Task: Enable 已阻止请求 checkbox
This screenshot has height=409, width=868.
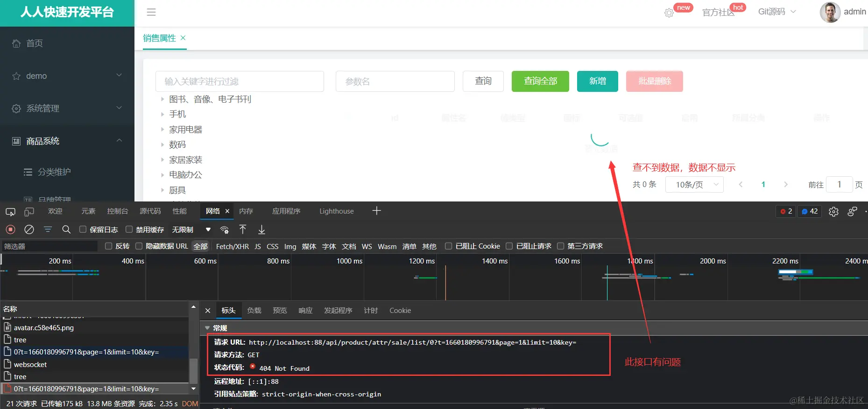Action: (x=509, y=246)
